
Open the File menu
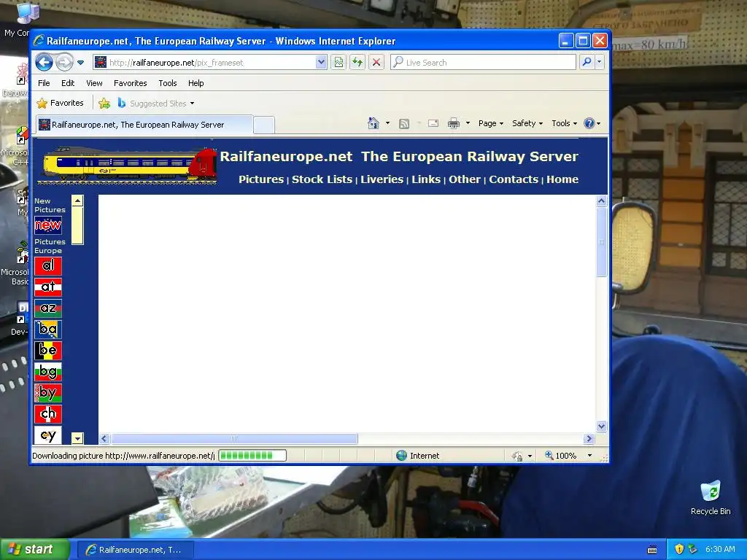(x=44, y=83)
